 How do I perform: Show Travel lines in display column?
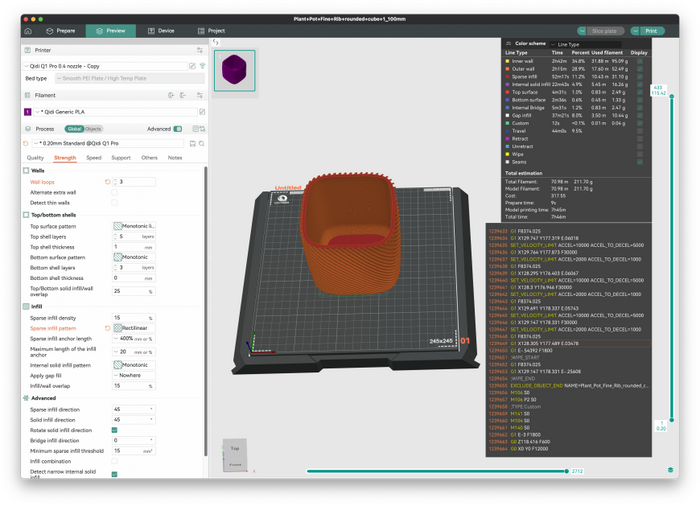pyautogui.click(x=639, y=131)
